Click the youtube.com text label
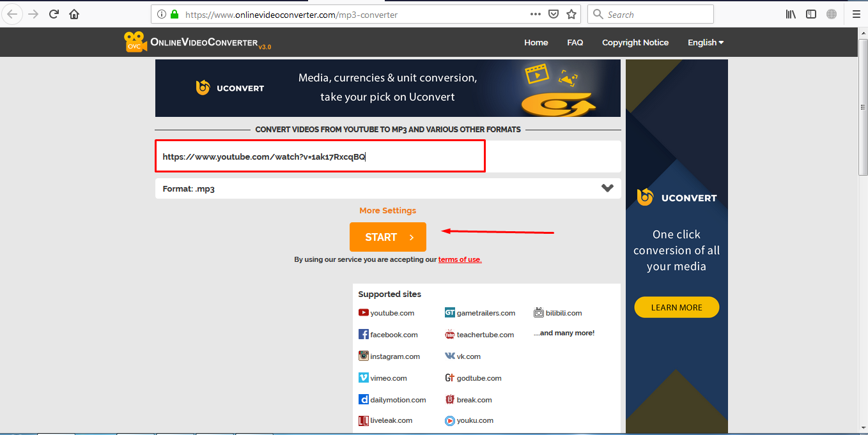This screenshot has height=435, width=868. point(392,313)
